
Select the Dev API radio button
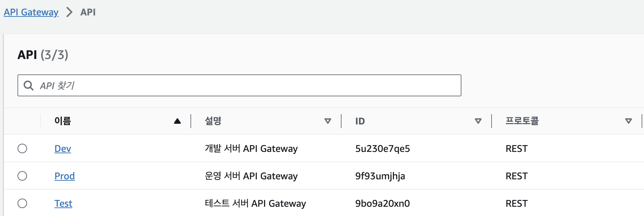coord(22,148)
